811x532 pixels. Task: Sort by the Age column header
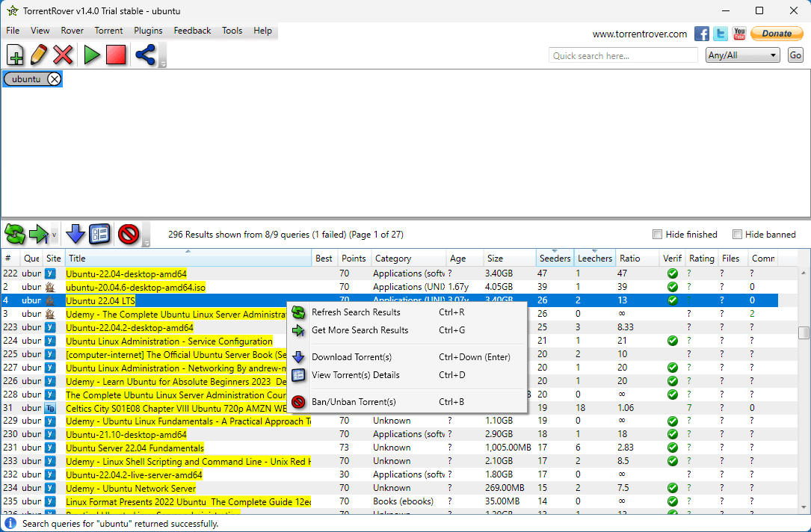pos(464,258)
